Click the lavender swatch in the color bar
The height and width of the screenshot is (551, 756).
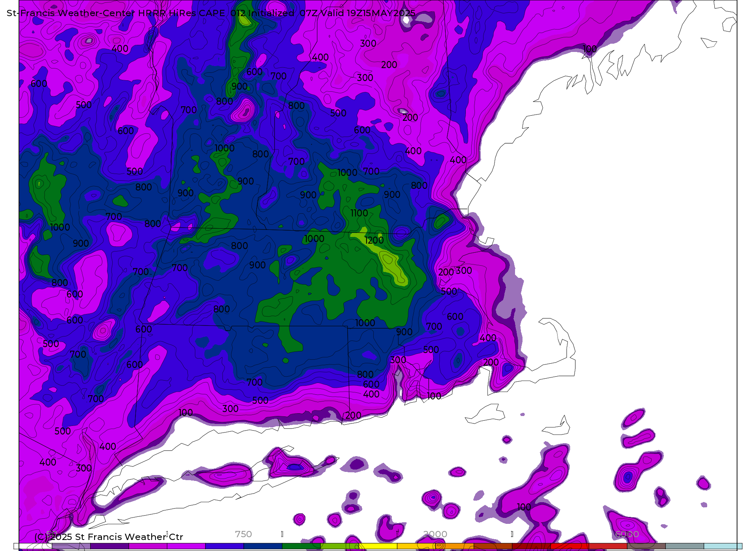coord(71,546)
